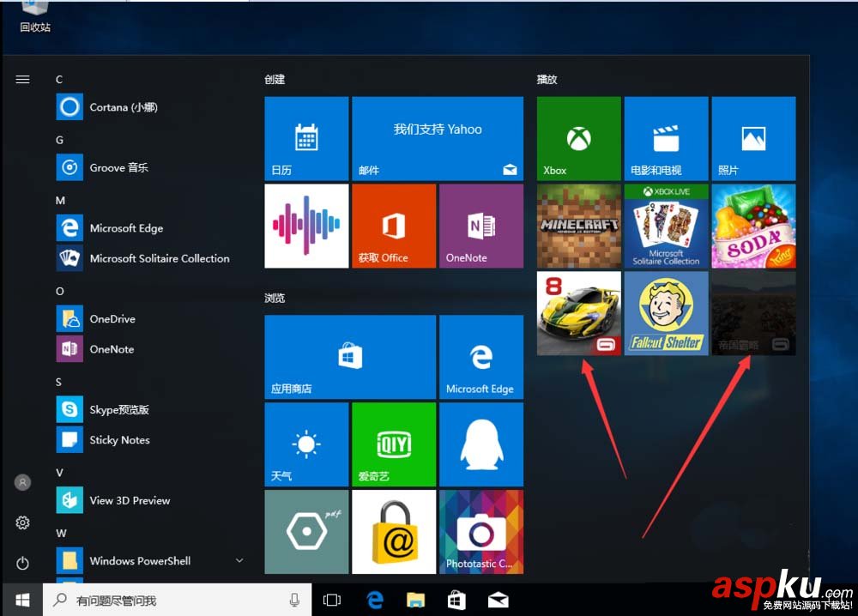This screenshot has width=858, height=616.
Task: Launch Groove 音乐 from the app list
Action: (112, 167)
